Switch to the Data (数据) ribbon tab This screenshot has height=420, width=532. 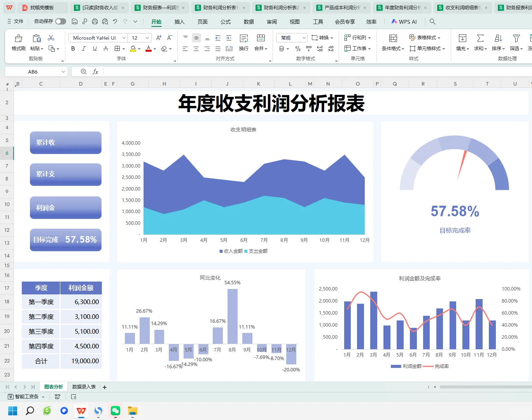[249, 22]
